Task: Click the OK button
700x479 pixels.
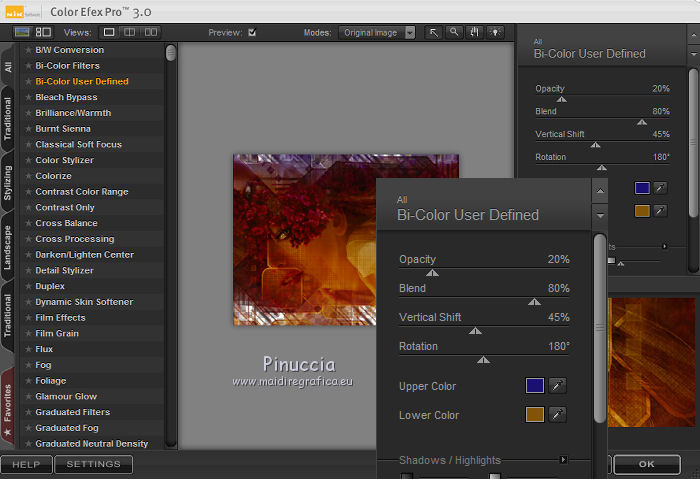Action: (646, 464)
